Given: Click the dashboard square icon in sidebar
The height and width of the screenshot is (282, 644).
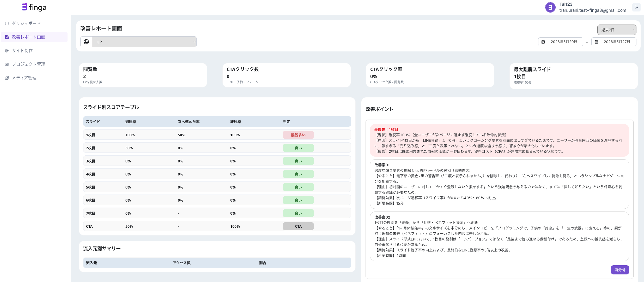Looking at the screenshot, I should point(7,23).
